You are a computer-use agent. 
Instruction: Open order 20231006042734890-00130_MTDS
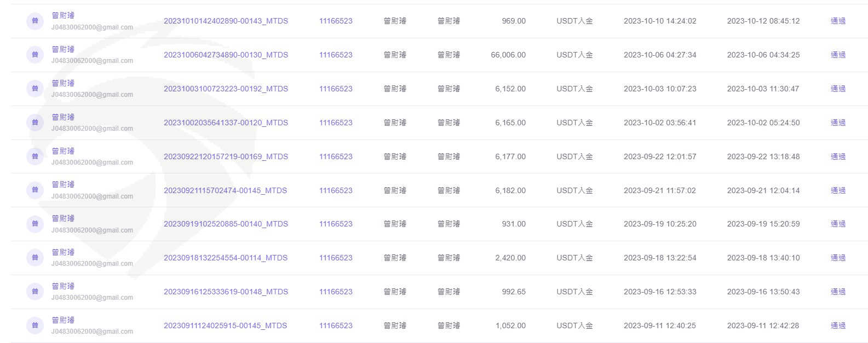point(226,55)
